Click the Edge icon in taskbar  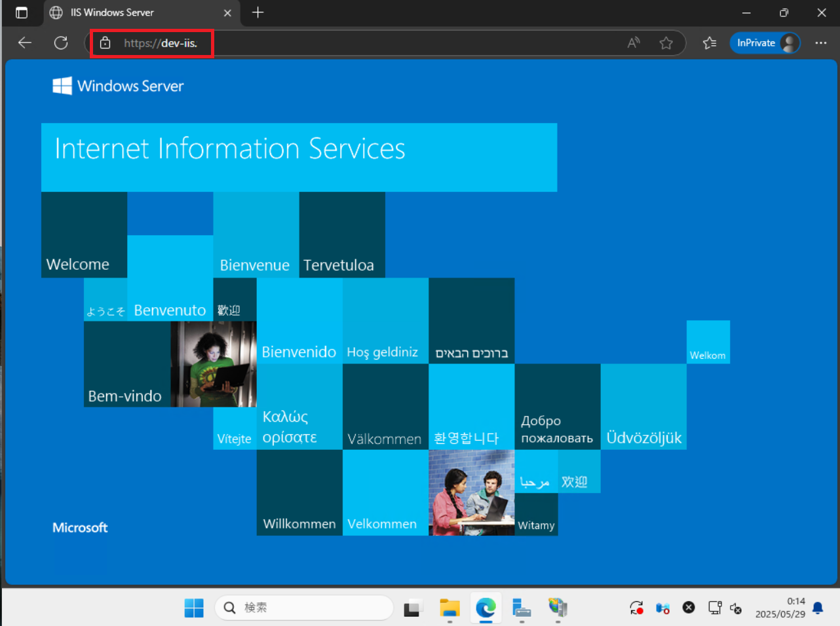486,608
